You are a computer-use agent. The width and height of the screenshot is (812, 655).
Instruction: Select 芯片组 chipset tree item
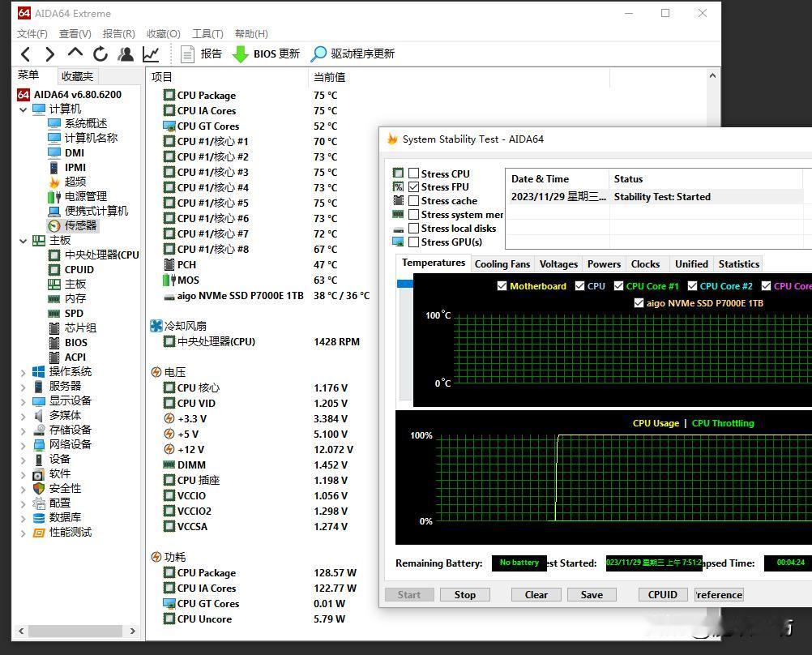click(72, 328)
